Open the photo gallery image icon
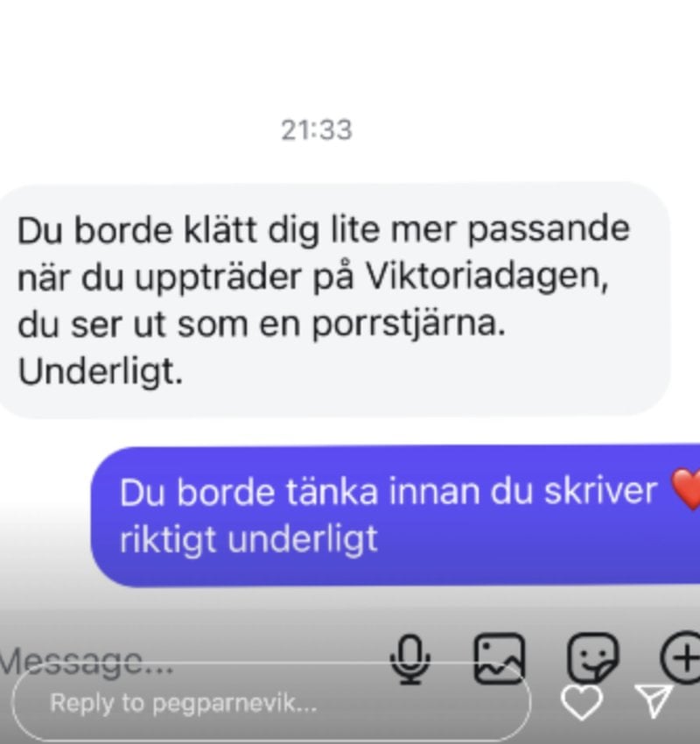 click(x=500, y=658)
